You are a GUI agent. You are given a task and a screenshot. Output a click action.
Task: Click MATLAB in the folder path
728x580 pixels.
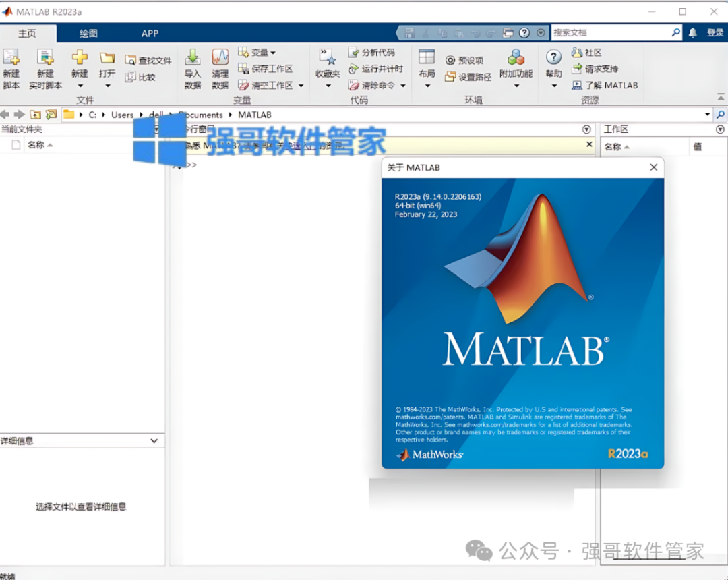pos(254,115)
